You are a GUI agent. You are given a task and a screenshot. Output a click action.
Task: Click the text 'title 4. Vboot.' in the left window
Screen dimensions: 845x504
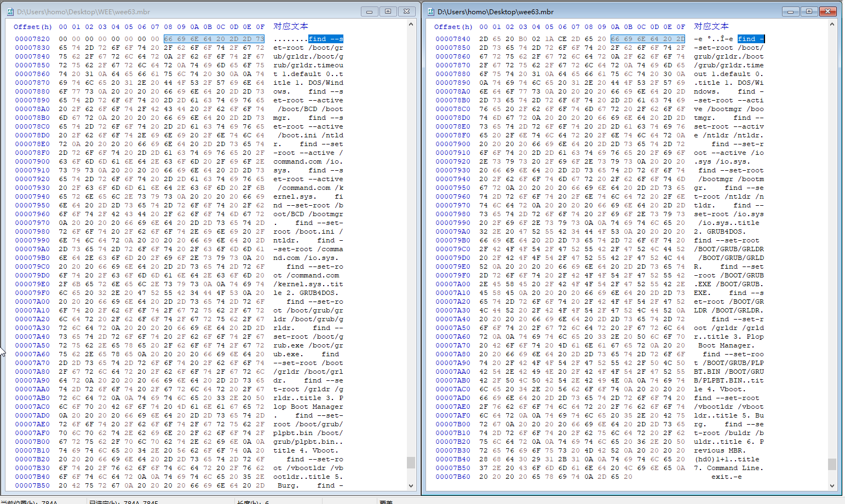(306, 450)
